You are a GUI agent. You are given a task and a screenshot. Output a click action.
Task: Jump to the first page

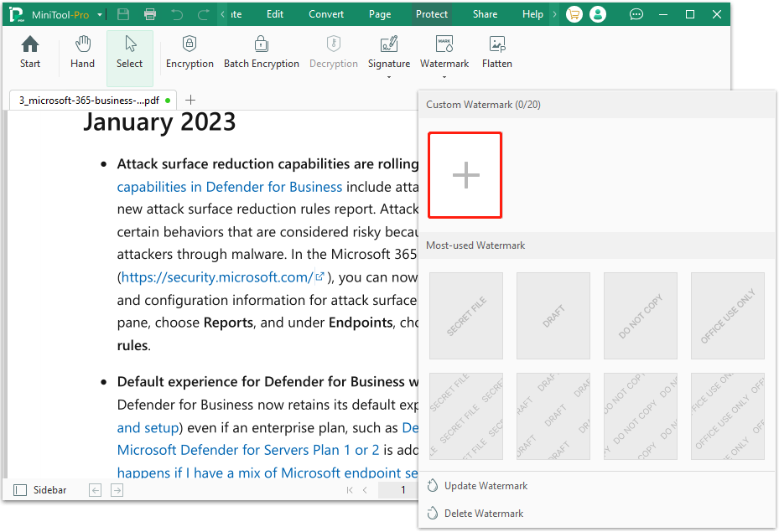(x=350, y=490)
